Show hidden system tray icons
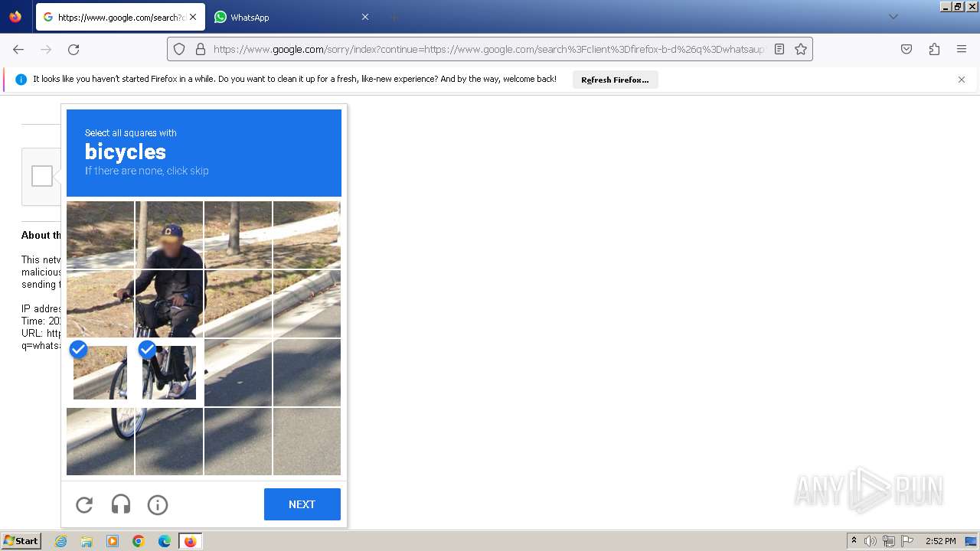 click(854, 541)
